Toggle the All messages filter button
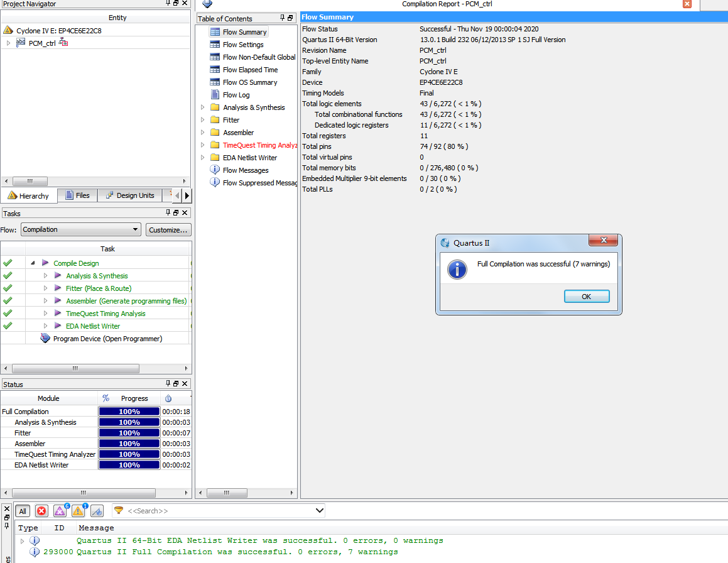Image resolution: width=728 pixels, height=563 pixels. (23, 511)
